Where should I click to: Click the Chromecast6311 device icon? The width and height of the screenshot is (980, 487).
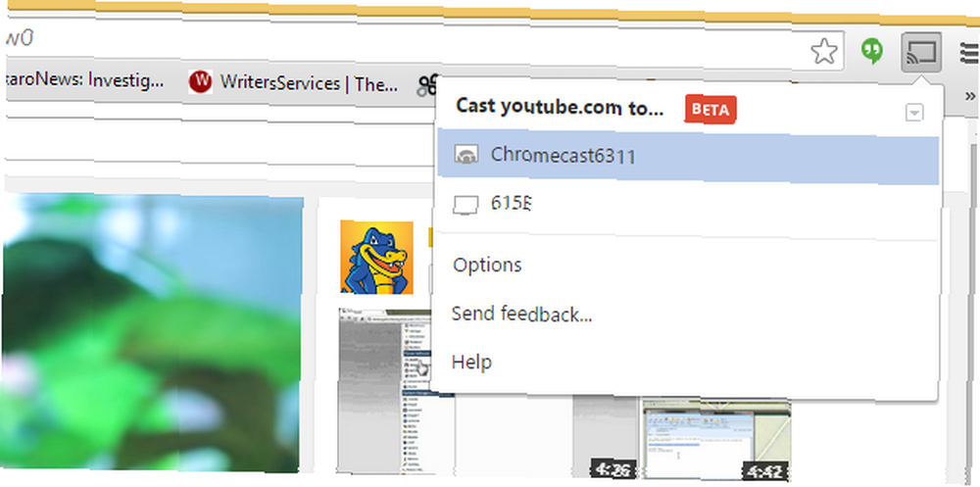tap(465, 155)
